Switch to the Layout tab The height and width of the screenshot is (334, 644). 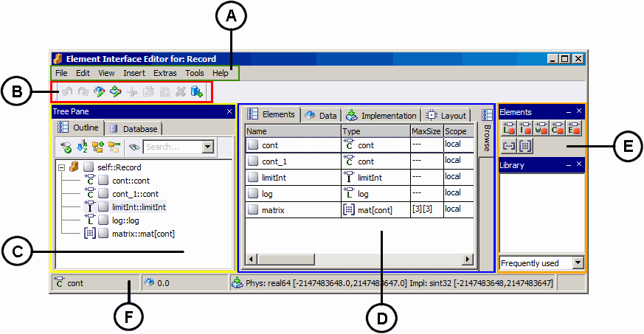tap(446, 116)
